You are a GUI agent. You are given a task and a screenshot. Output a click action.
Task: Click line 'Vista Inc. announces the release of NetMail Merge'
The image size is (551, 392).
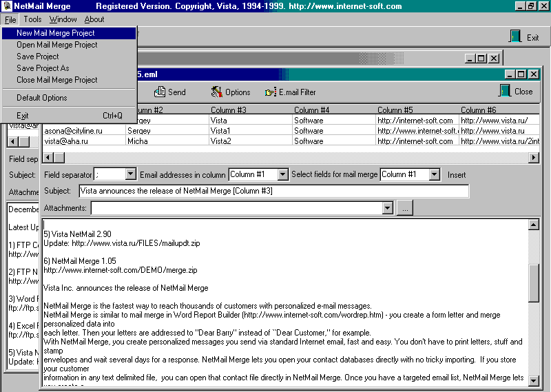pos(126,288)
